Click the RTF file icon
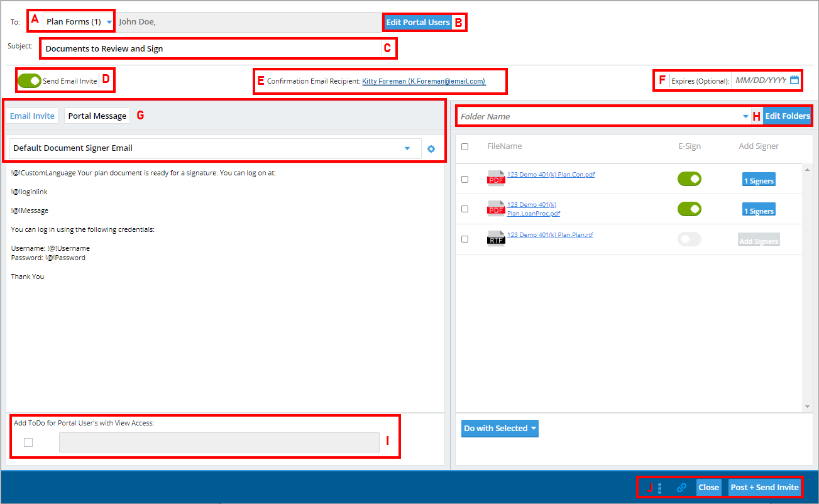Viewport: 819px width, 504px height. (496, 239)
